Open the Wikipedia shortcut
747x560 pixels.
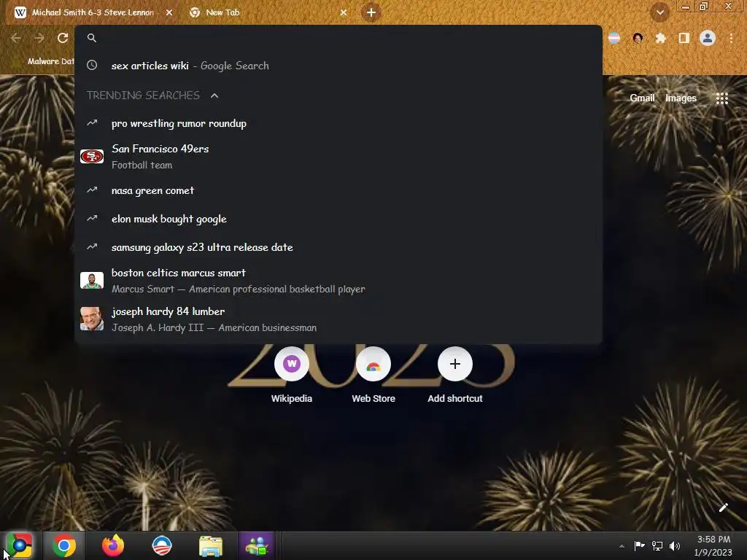pos(292,376)
